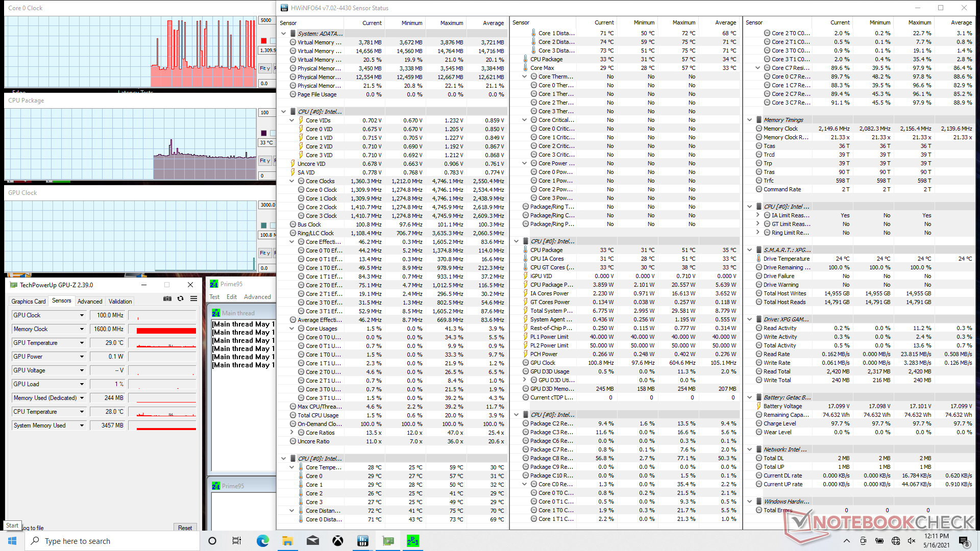Image resolution: width=980 pixels, height=551 pixels.
Task: Click the thermometer icon beside Drive Temperature
Action: coord(758,259)
